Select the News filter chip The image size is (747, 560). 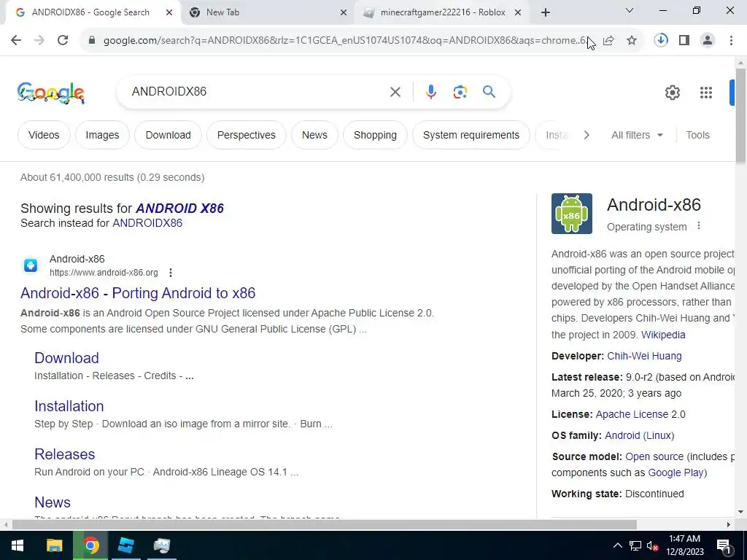click(x=315, y=135)
